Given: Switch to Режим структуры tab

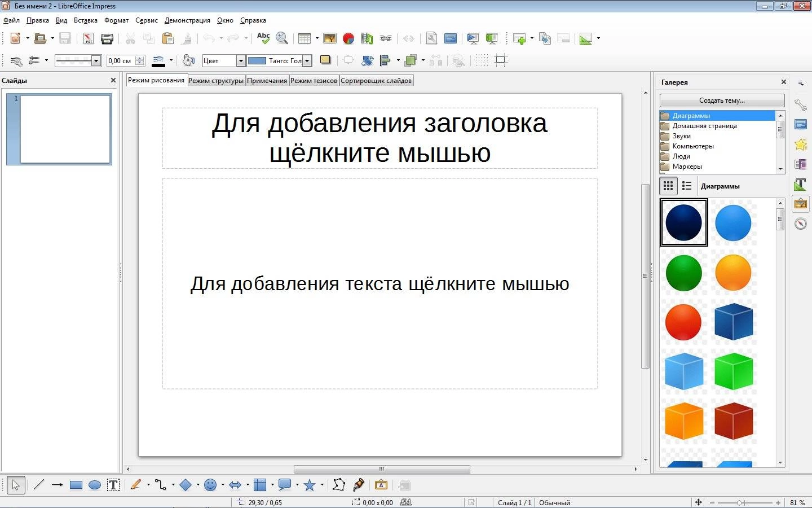Looking at the screenshot, I should 216,81.
